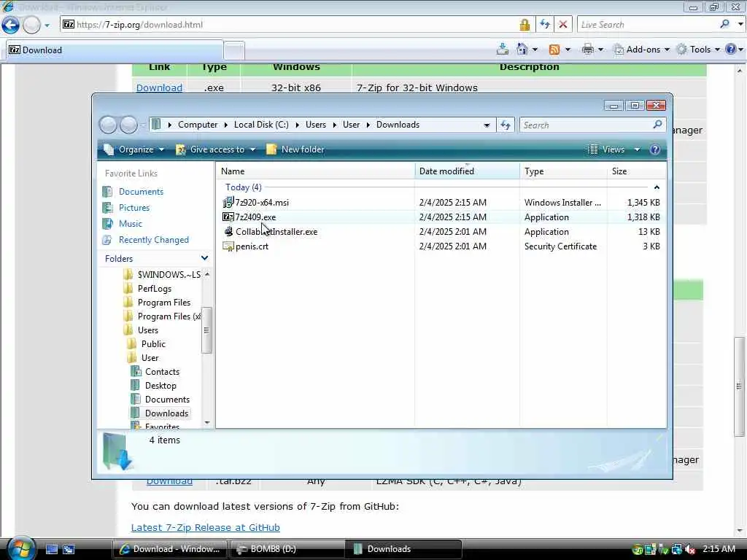This screenshot has height=560, width=747.
Task: Open the IE Home page icon
Action: pos(522,49)
